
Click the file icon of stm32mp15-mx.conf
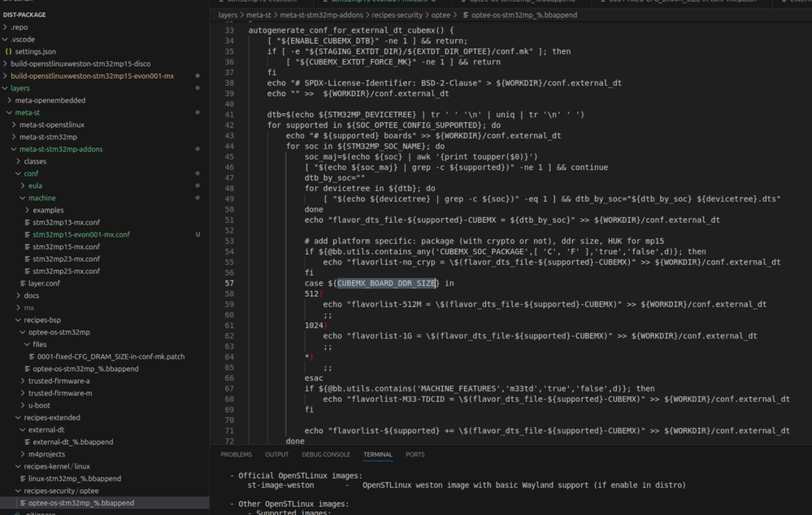28,247
